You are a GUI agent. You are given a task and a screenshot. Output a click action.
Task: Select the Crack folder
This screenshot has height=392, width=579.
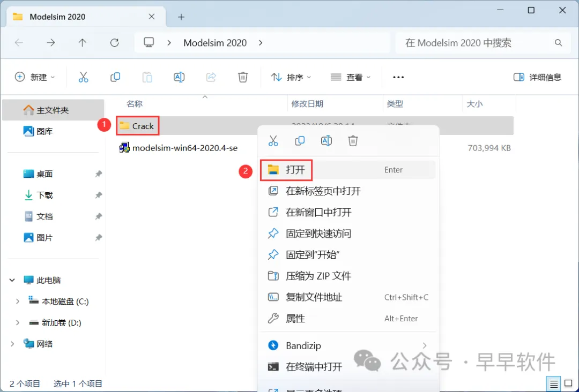137,126
